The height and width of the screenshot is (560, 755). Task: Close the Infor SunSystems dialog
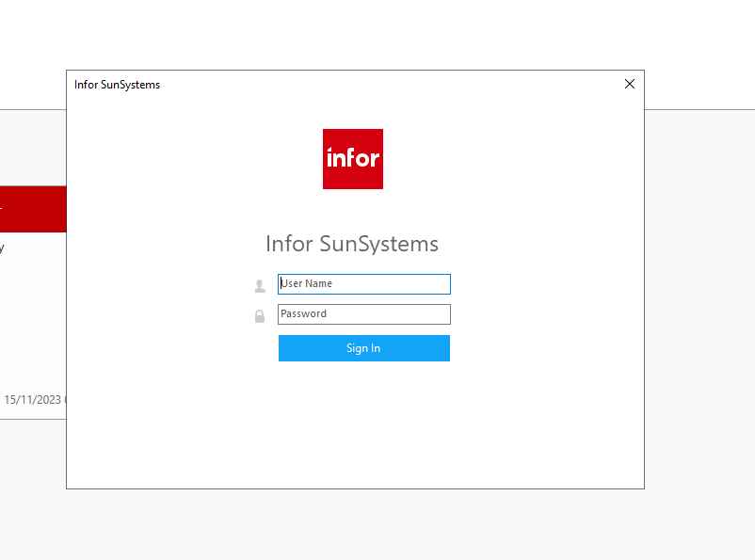(630, 85)
